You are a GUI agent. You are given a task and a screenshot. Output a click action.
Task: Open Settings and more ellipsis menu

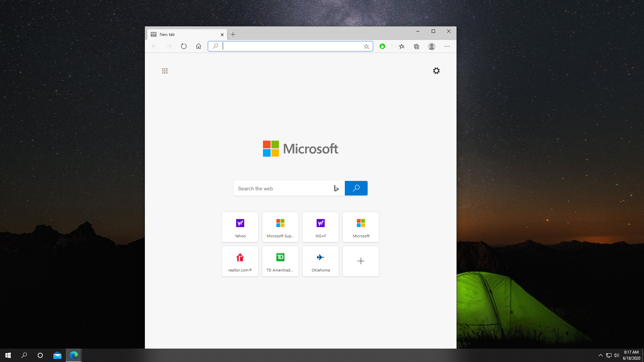pos(447,46)
